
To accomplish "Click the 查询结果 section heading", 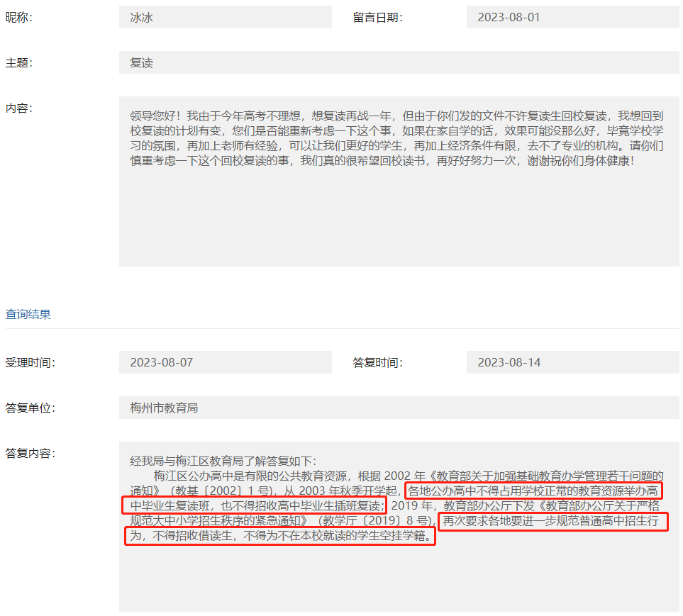I will 28,314.
